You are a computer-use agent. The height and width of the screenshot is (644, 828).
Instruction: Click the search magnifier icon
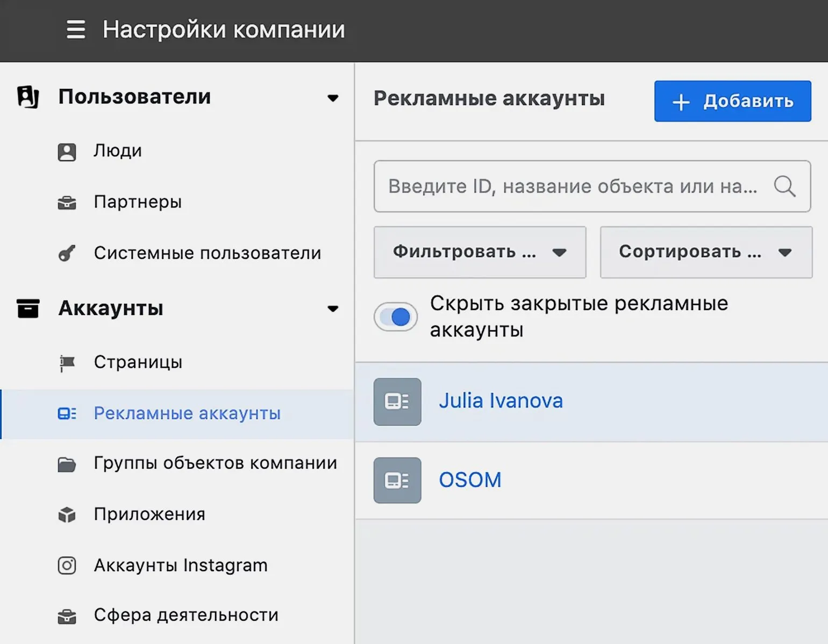pyautogui.click(x=784, y=187)
